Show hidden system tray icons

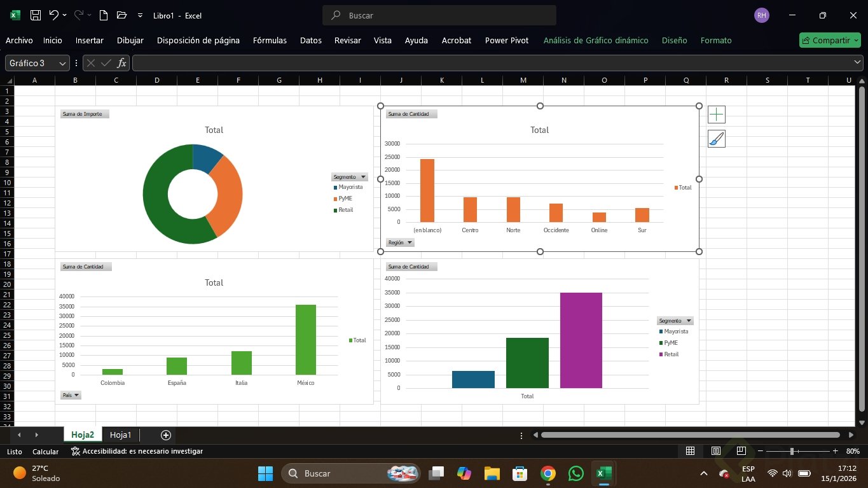click(x=703, y=473)
